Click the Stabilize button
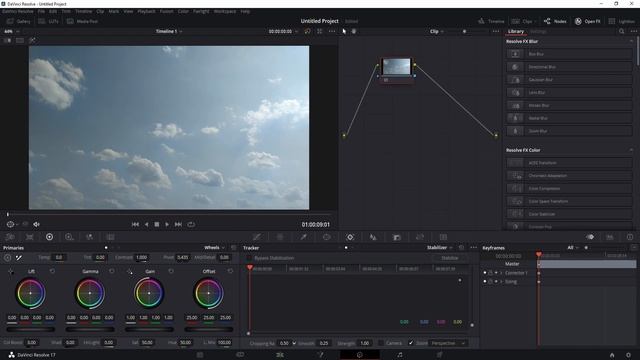The height and width of the screenshot is (360, 640). click(450, 258)
